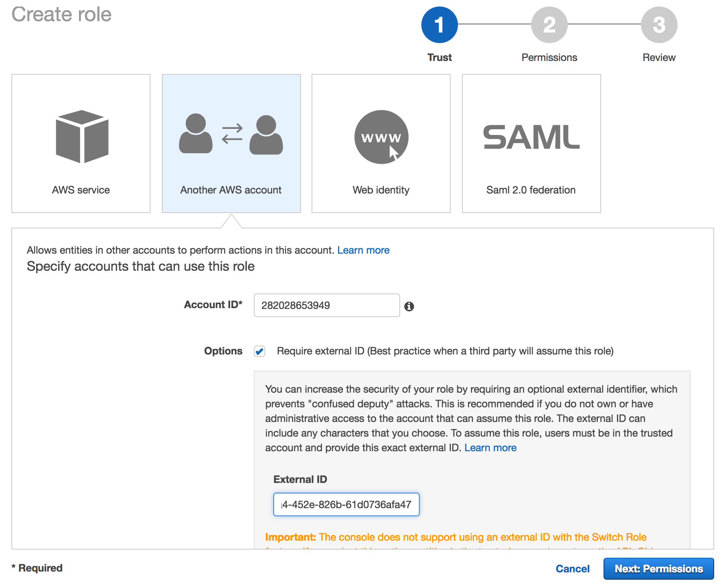Image resolution: width=728 pixels, height=587 pixels.
Task: Open Learn more link about other accounts
Action: click(363, 250)
